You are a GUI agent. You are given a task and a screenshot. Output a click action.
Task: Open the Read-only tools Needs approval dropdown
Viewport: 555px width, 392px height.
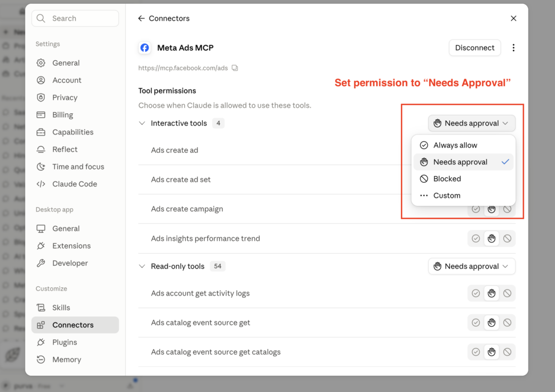pyautogui.click(x=472, y=266)
